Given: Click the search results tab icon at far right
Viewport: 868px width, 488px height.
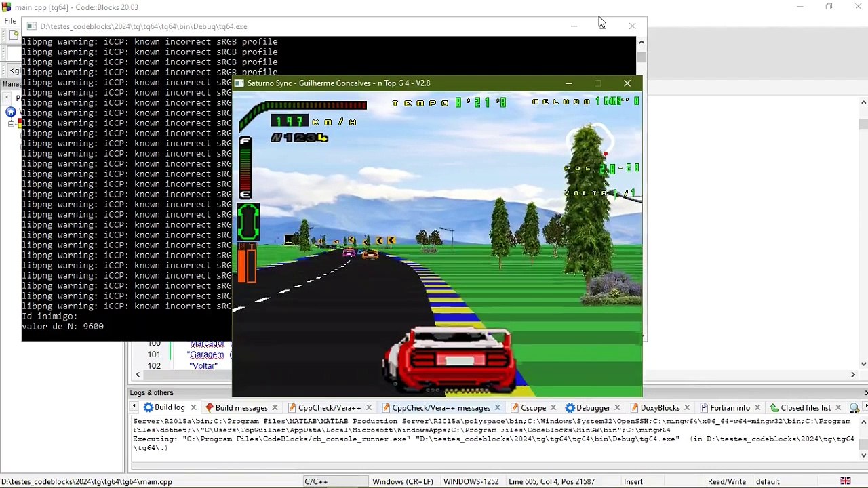Looking at the screenshot, I should click(x=854, y=407).
